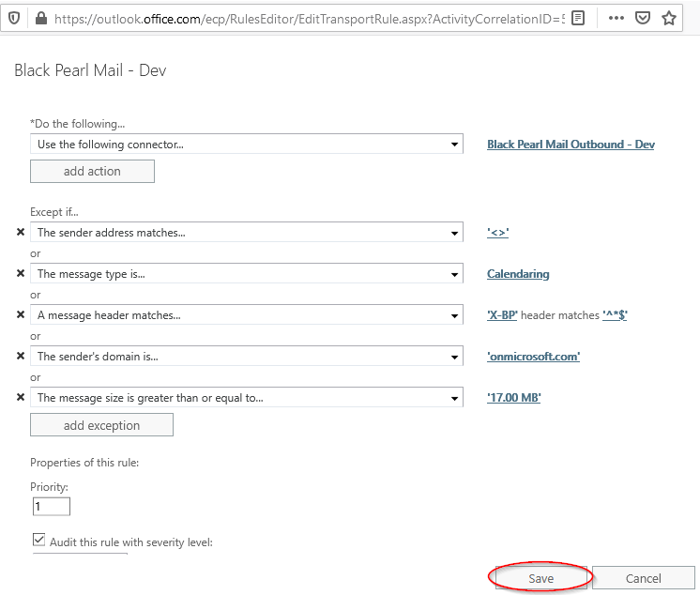Viewport: 700px width, 595px height.
Task: Click the Priority input field
Action: click(x=51, y=507)
